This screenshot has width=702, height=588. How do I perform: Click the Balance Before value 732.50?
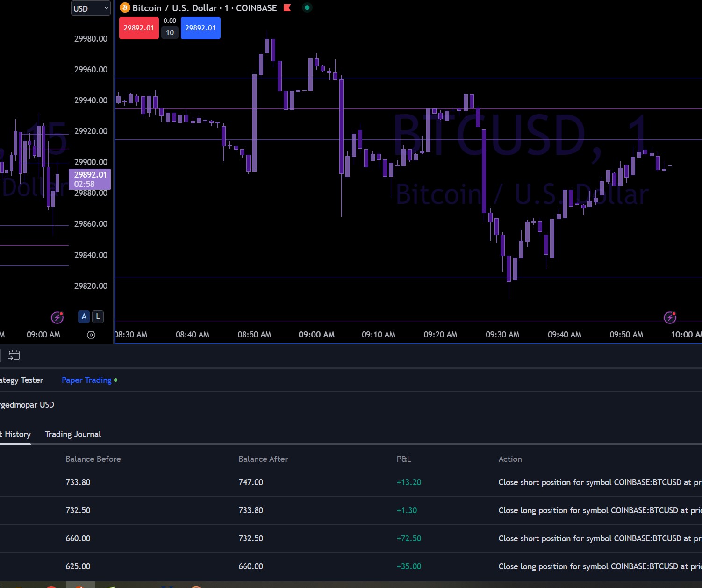pyautogui.click(x=78, y=510)
